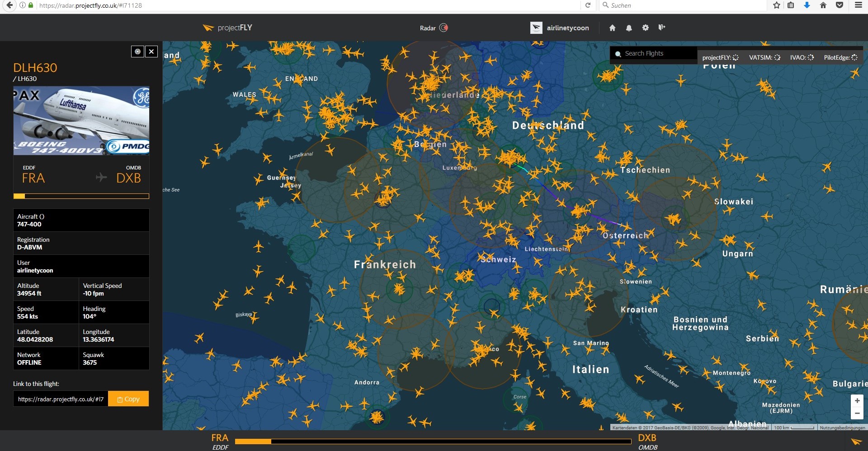Close the DLH630 flight panel
Viewport: 868px width, 451px height.
(x=151, y=52)
